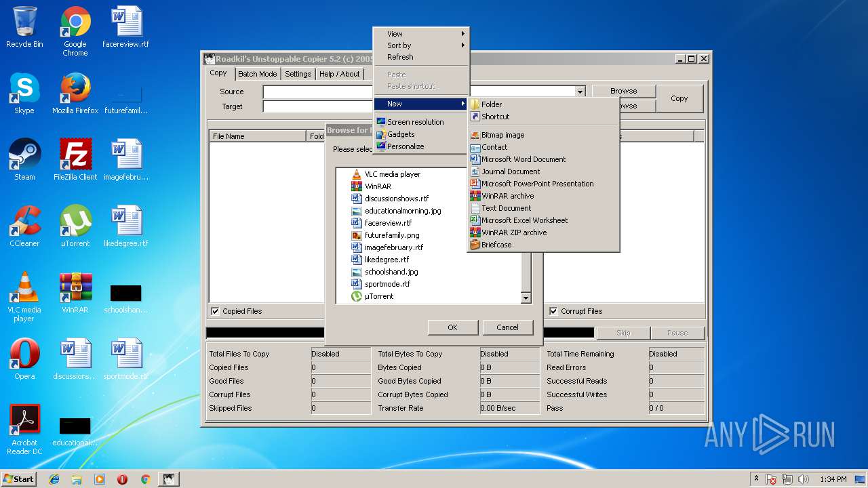This screenshot has height=488, width=868.
Task: Click scroll down arrow in browse list
Action: [x=526, y=298]
